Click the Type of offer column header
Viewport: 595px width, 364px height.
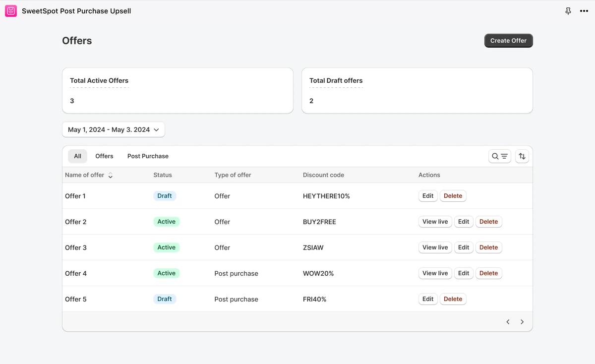pyautogui.click(x=233, y=175)
